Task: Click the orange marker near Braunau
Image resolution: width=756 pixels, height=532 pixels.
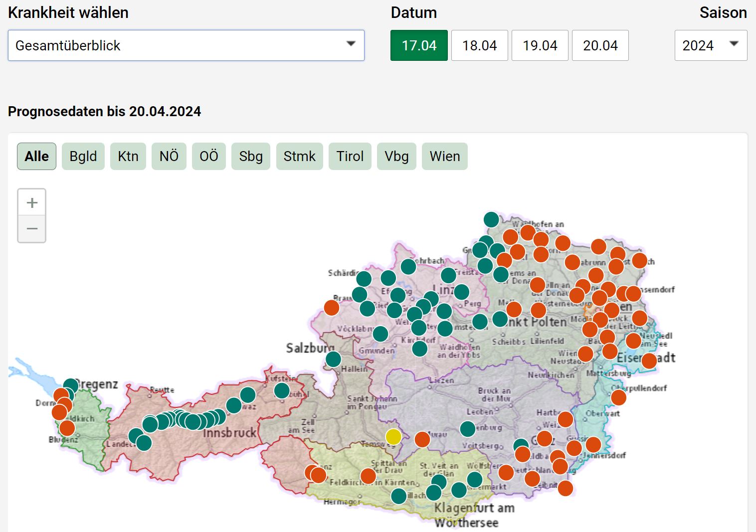Action: click(332, 308)
